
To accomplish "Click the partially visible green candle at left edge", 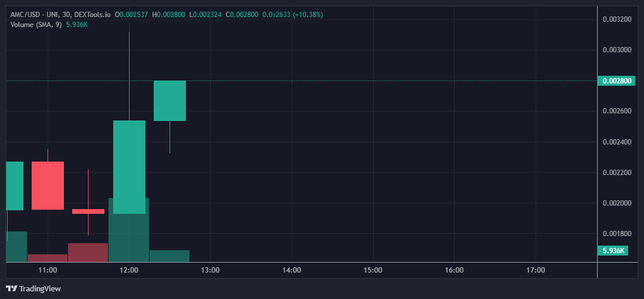I will point(15,186).
